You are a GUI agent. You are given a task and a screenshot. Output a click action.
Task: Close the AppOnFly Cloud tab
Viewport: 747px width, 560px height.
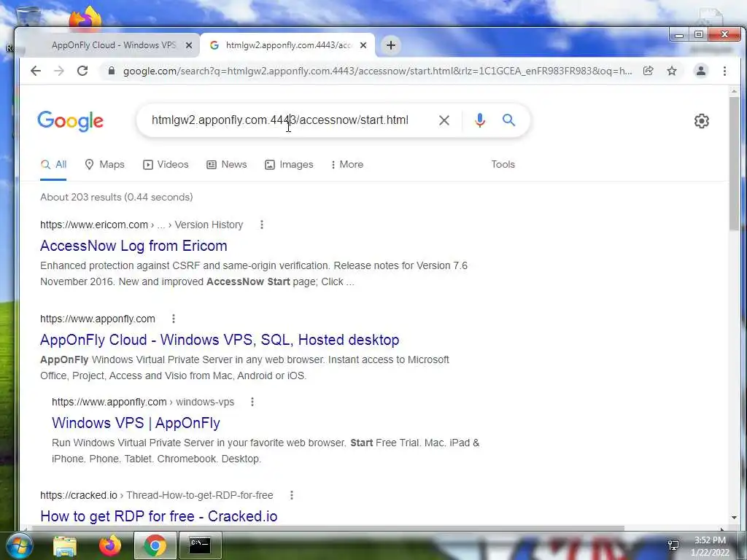coord(189,45)
